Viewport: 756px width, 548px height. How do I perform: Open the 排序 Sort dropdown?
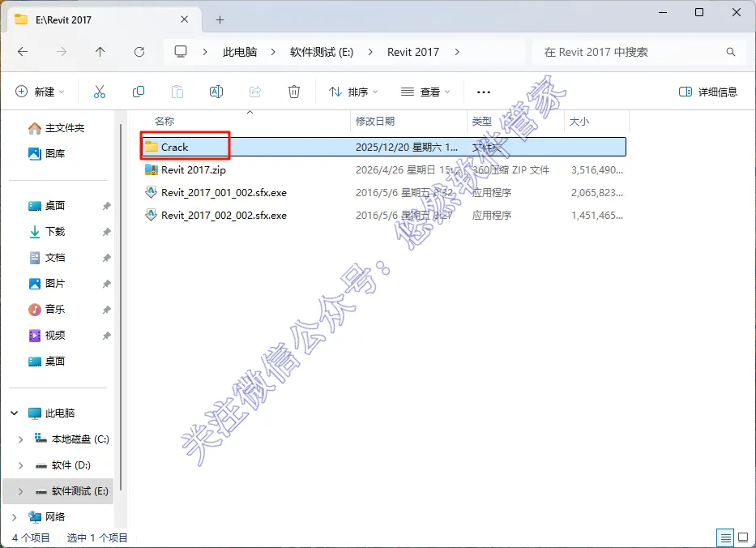point(353,92)
